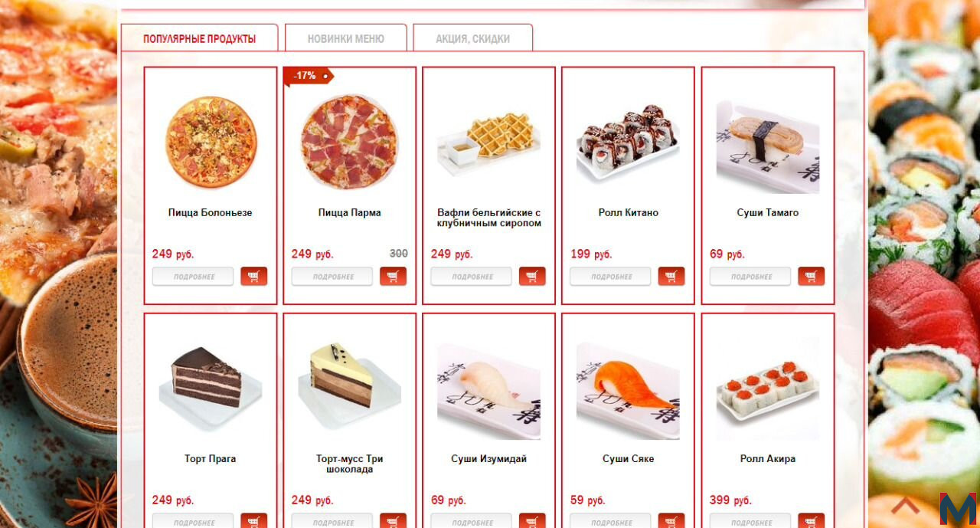
Task: Click the Вафли бельгийские product title
Action: (489, 218)
